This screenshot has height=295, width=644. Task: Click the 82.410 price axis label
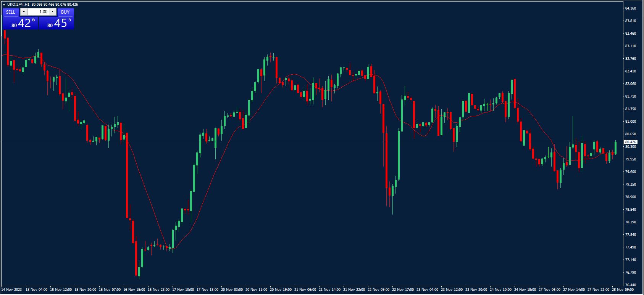[x=631, y=71]
